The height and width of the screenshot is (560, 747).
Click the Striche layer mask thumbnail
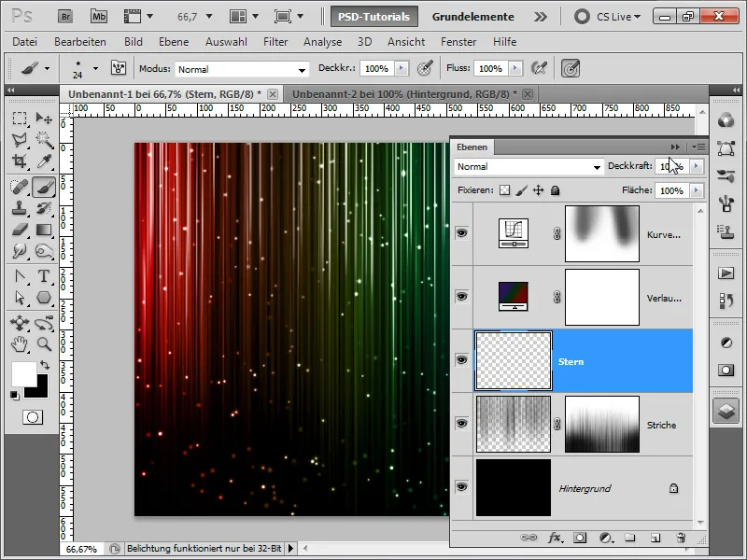tap(602, 424)
